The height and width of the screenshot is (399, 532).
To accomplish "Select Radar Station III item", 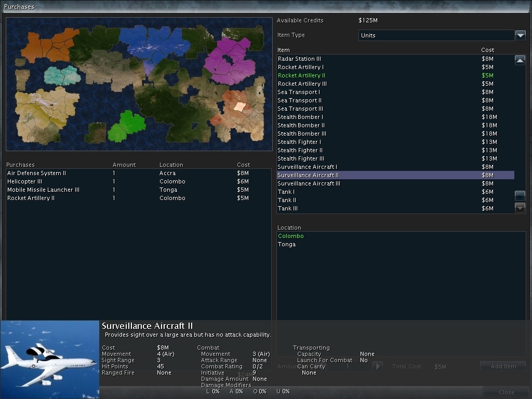I will [299, 59].
